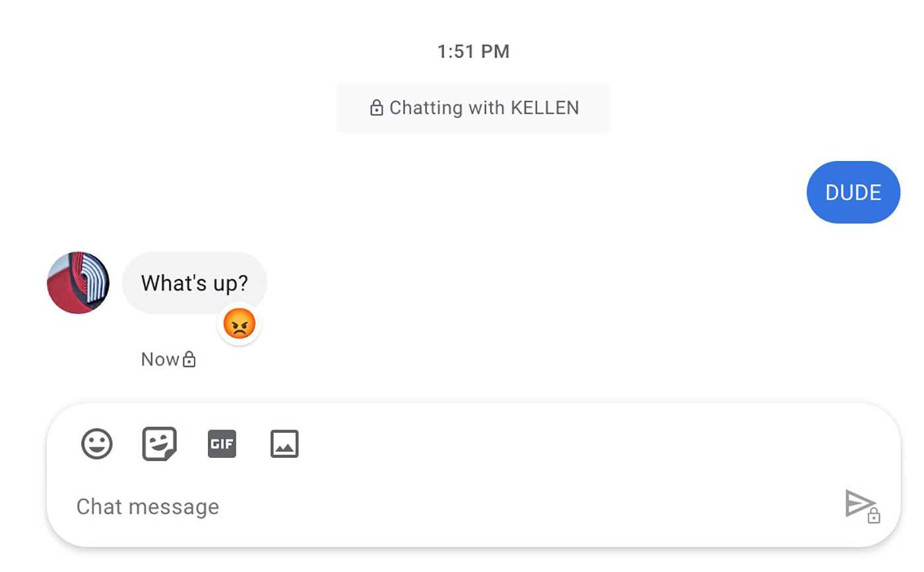Click the "Chatting with KELLEN" banner
924x572 pixels.
pos(473,108)
